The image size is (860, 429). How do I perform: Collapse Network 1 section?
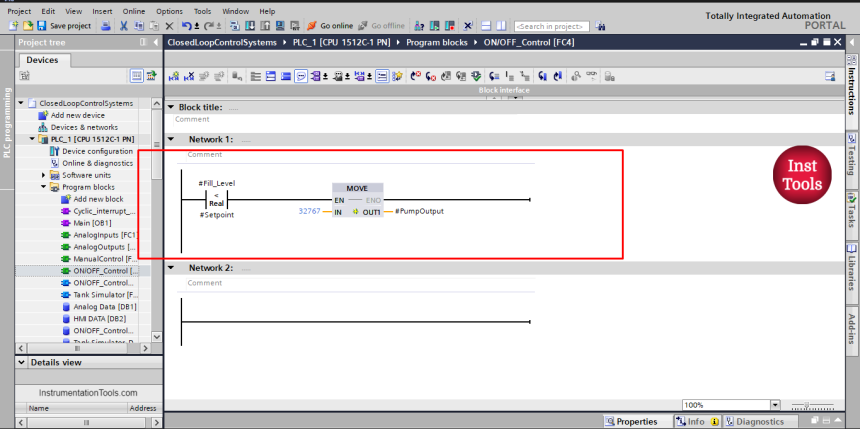171,139
